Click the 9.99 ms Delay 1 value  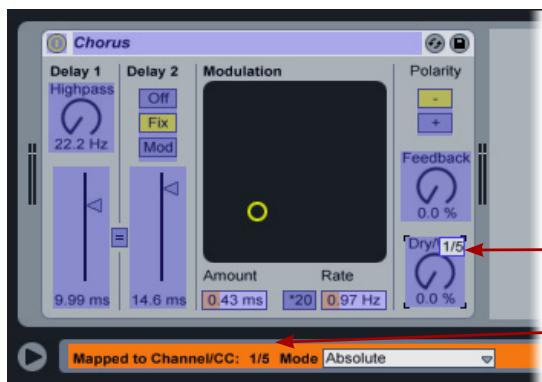click(x=82, y=300)
